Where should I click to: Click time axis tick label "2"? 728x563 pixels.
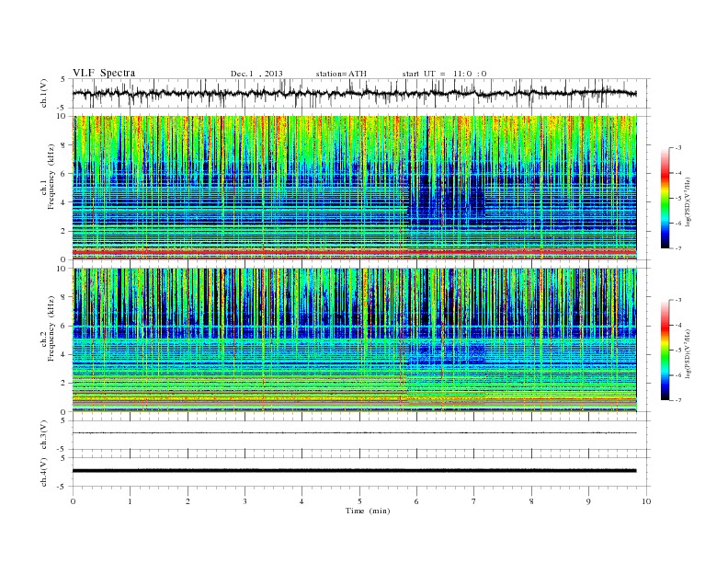pos(188,501)
